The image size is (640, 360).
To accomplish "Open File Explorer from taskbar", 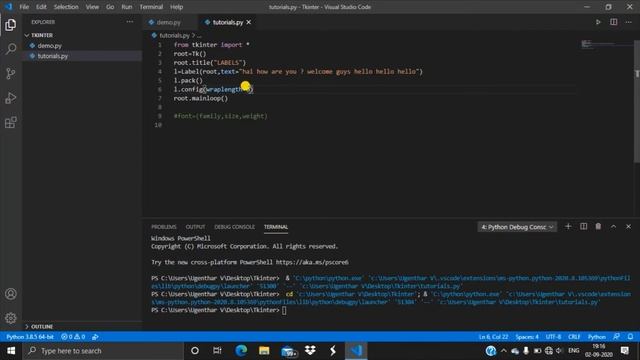I will click(x=264, y=351).
